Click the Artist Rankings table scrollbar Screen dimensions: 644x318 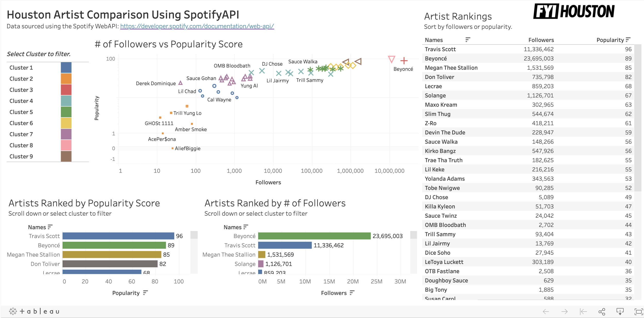coord(638,118)
